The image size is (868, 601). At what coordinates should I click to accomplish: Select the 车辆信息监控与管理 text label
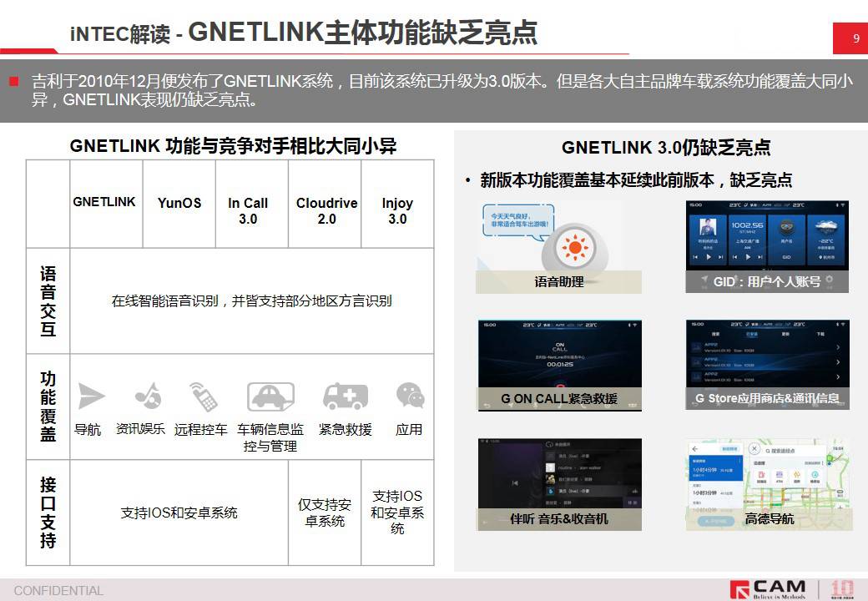pos(270,437)
